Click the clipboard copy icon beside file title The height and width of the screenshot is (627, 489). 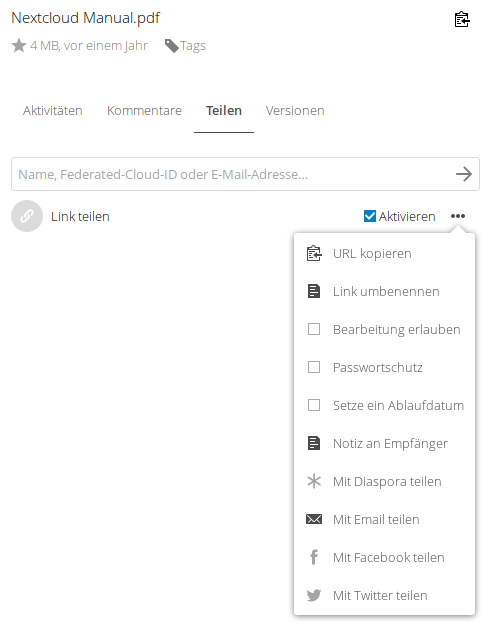tap(462, 19)
